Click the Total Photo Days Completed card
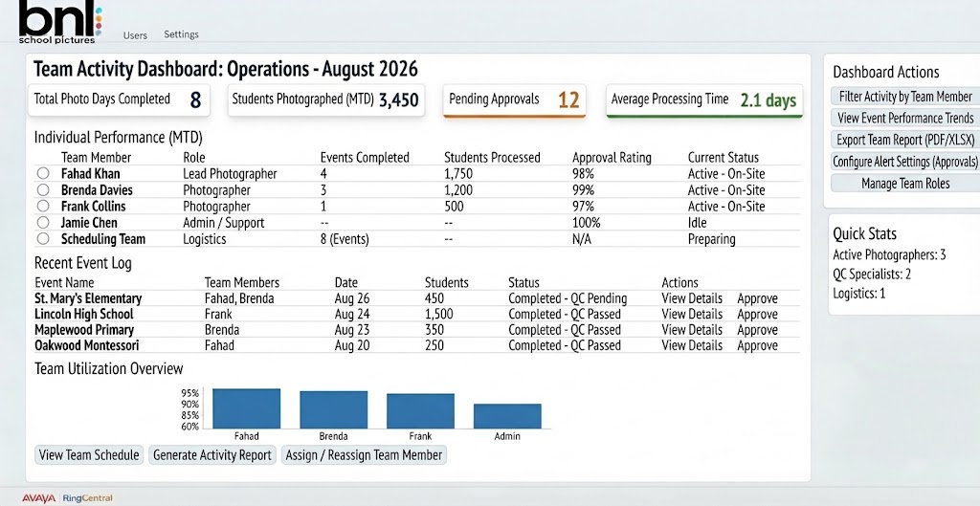Screen dimensions: 980x506 pyautogui.click(x=119, y=99)
